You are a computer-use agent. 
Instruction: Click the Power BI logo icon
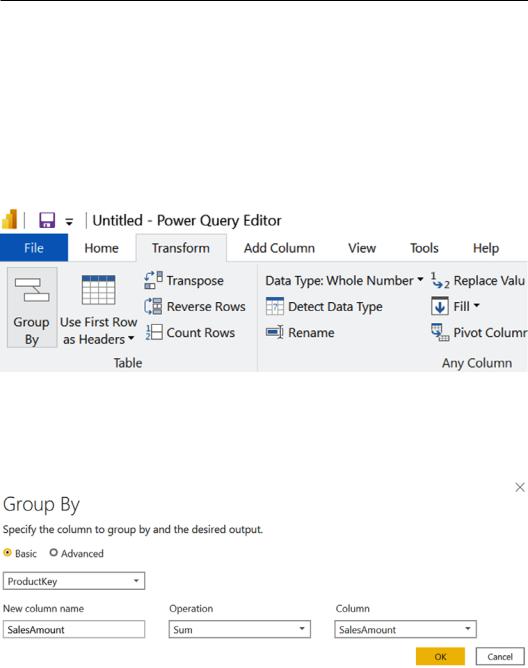pos(9,220)
